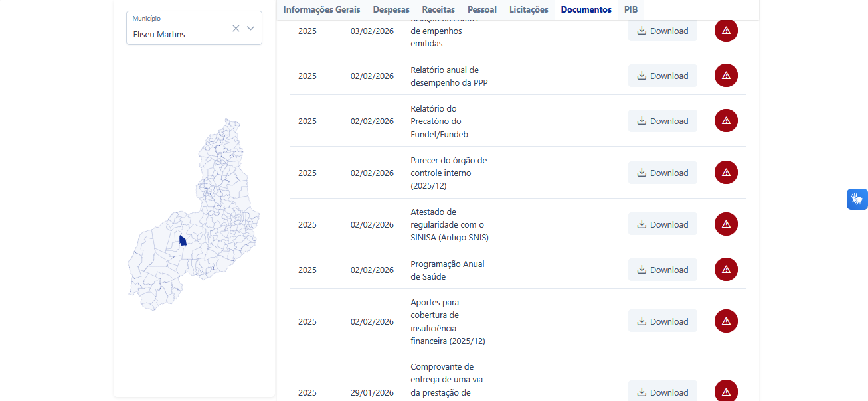
Task: Select the Documentos tab
Action: coord(586,9)
